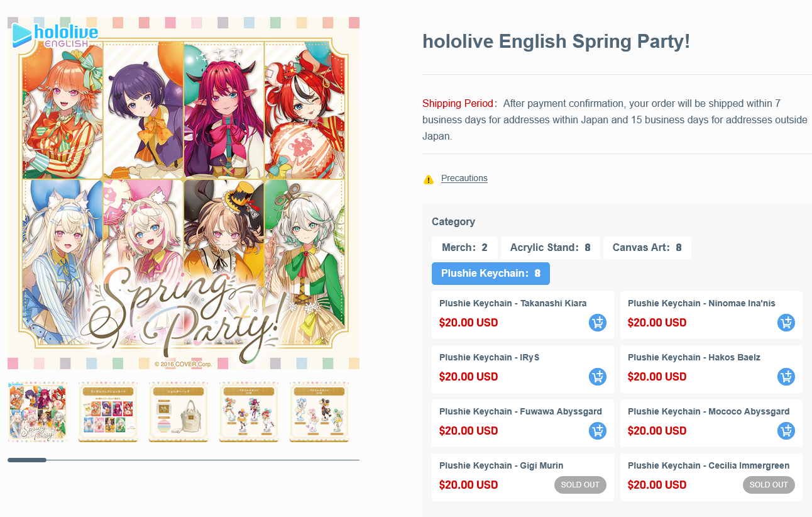
Task: View the random collection card thumbnail
Action: pos(107,412)
